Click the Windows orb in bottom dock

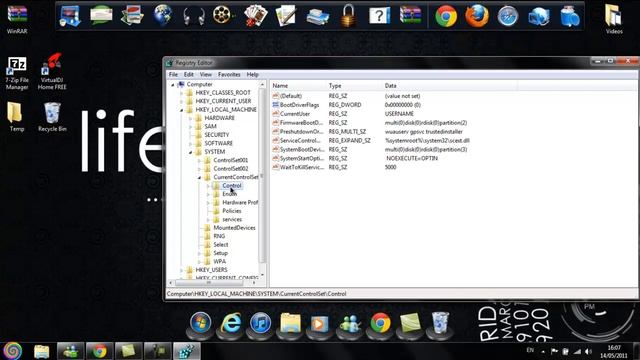[x=200, y=323]
